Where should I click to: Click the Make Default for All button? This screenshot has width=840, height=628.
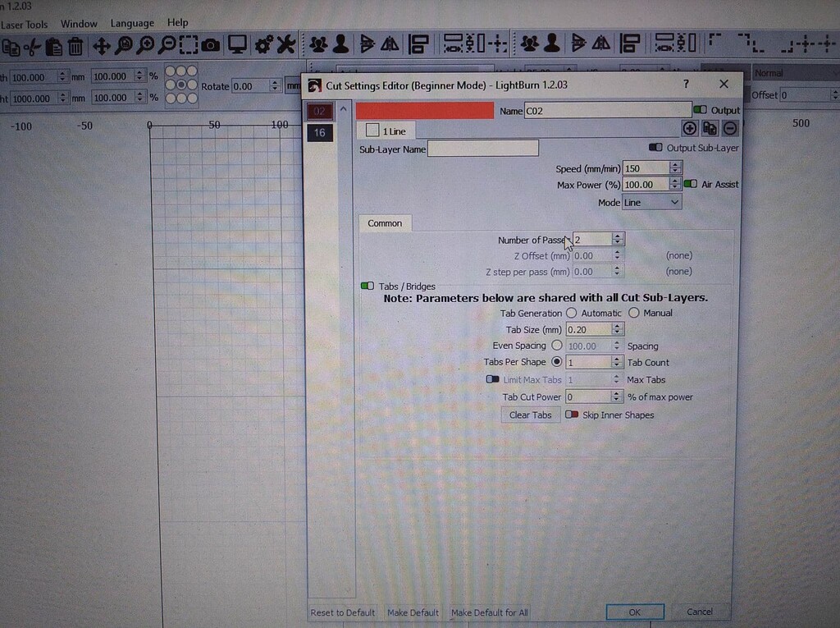(x=489, y=612)
